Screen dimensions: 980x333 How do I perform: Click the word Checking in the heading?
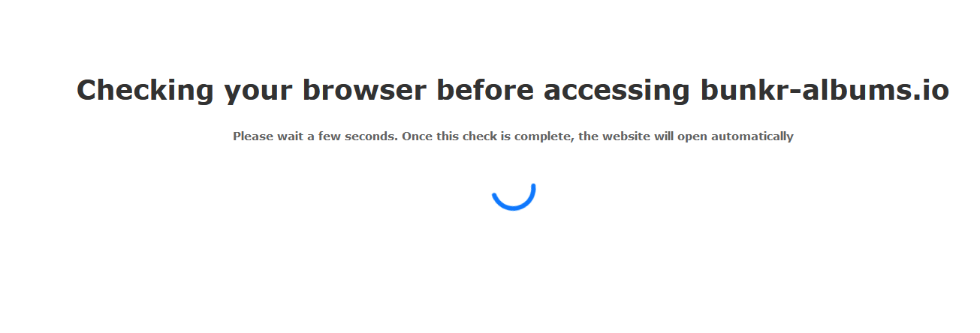click(146, 91)
